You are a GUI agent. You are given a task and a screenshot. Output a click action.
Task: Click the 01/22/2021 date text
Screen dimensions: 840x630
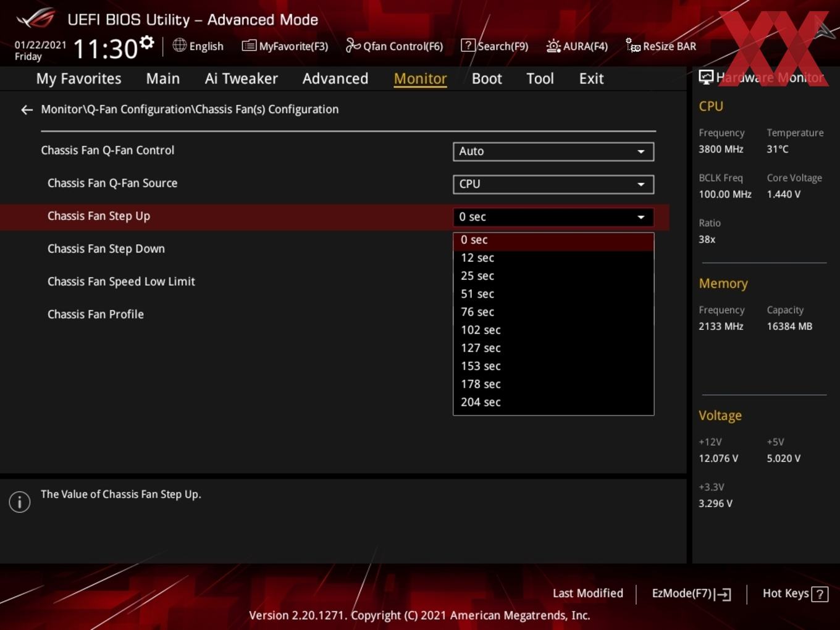(x=40, y=45)
